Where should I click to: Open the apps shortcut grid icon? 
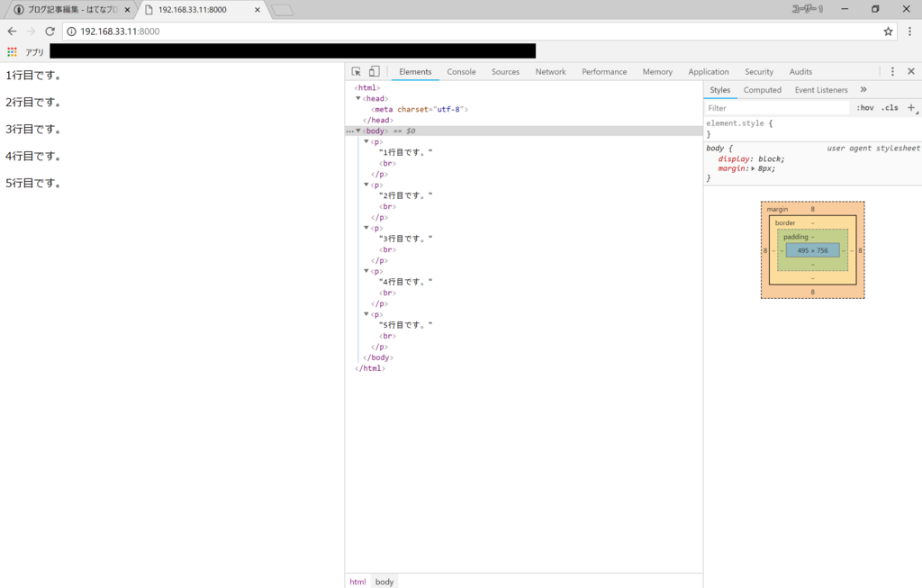[13, 51]
